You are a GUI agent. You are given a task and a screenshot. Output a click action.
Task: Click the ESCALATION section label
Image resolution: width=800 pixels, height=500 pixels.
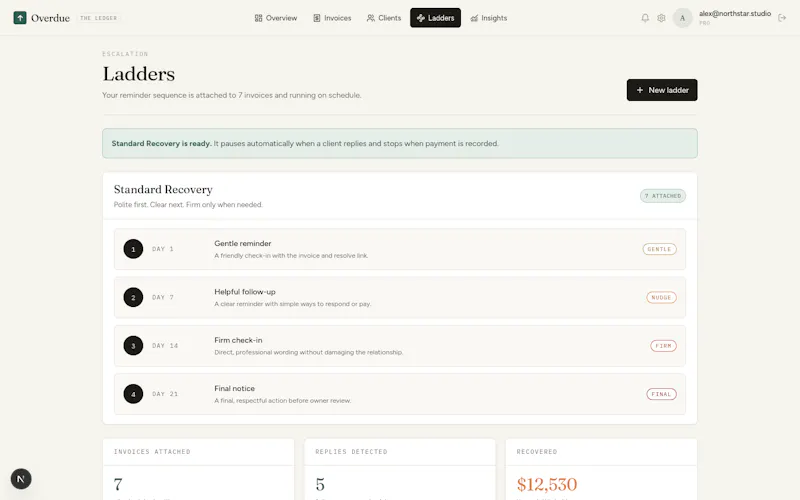pyautogui.click(x=125, y=54)
